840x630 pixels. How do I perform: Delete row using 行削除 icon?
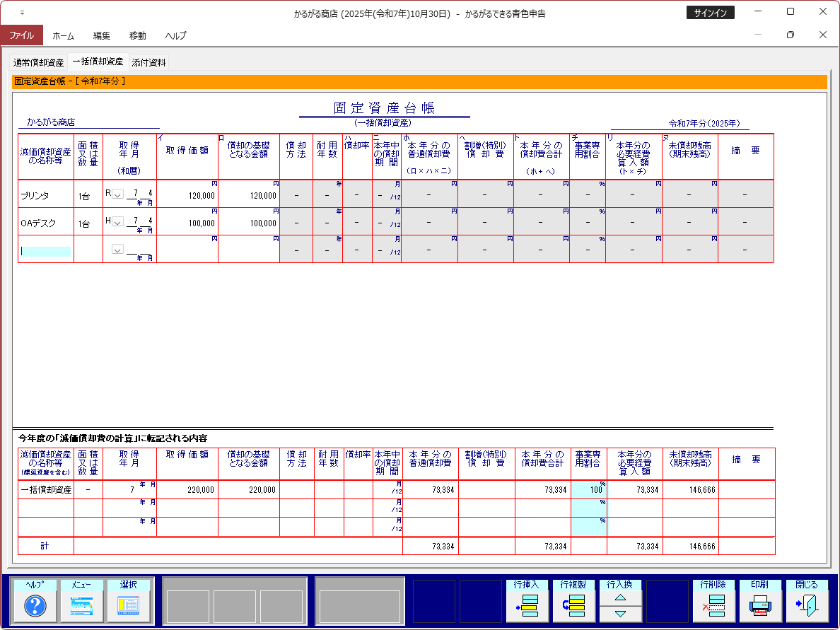click(x=714, y=606)
